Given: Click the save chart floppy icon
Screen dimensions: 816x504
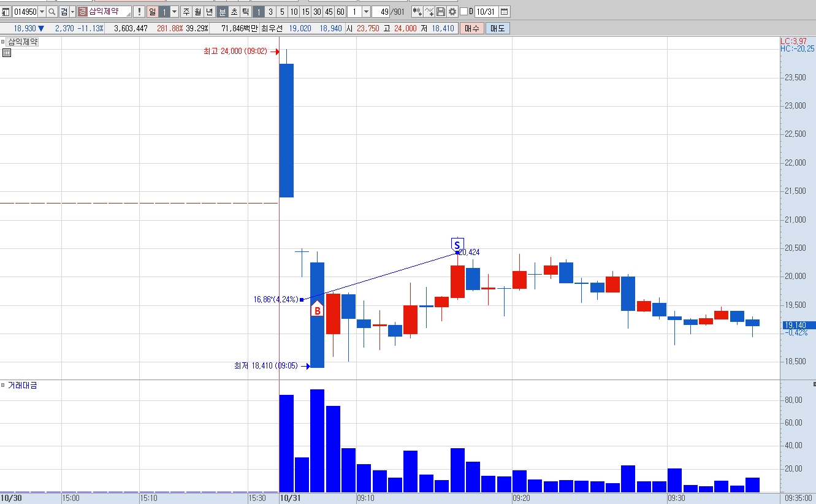Looking at the screenshot, I should [441, 12].
